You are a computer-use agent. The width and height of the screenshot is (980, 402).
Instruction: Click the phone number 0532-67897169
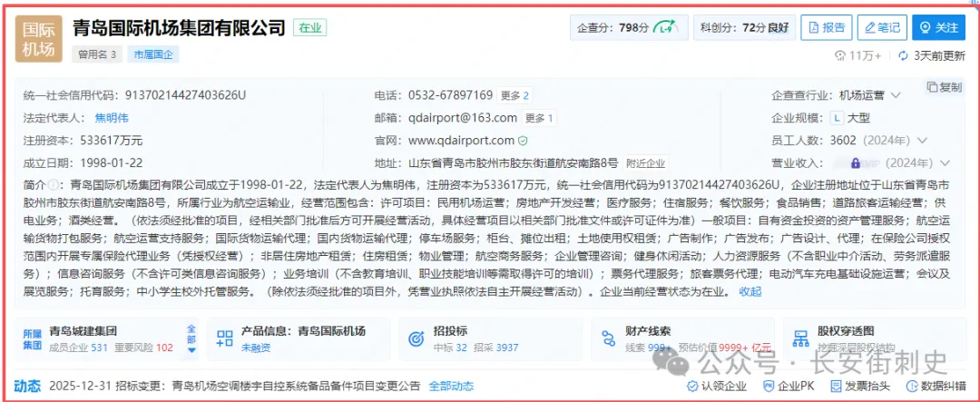point(450,95)
